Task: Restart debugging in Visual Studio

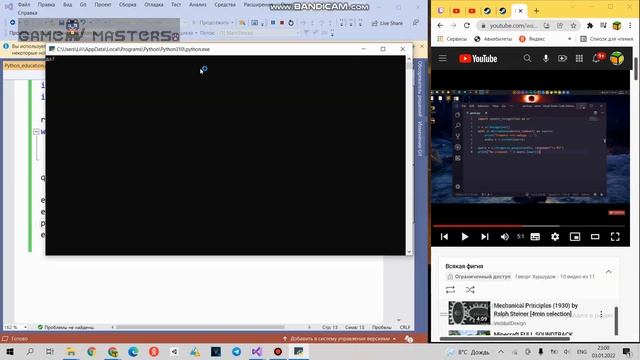Action: [291, 23]
